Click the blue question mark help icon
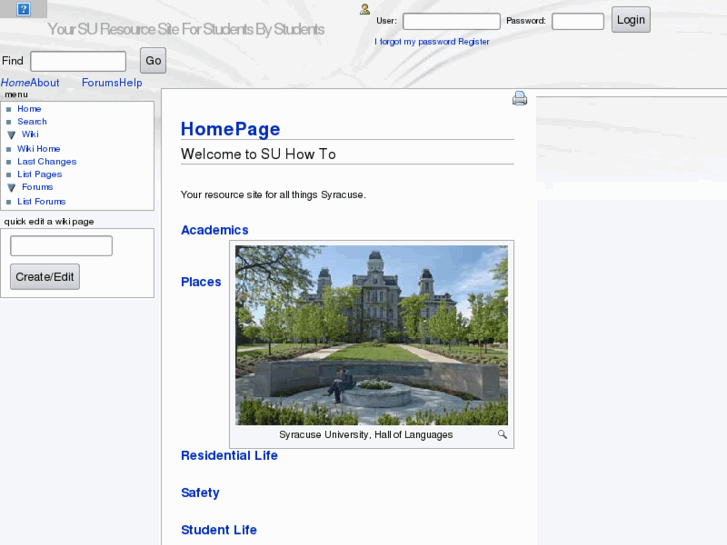 pos(23,9)
